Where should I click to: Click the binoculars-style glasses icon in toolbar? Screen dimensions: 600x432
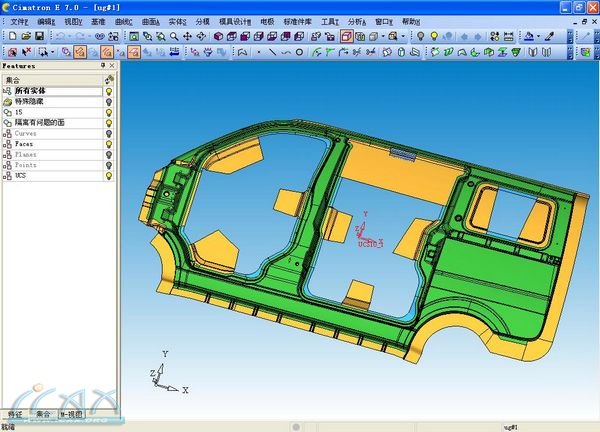(x=100, y=36)
